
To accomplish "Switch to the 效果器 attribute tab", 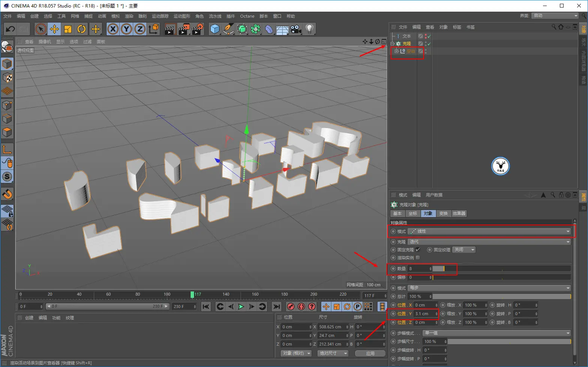I will tap(459, 213).
